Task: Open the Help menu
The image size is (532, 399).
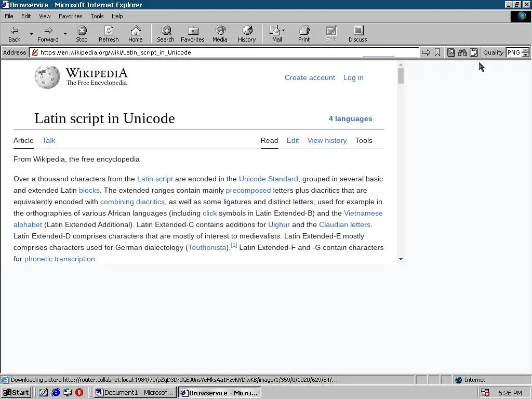Action: 117,16
